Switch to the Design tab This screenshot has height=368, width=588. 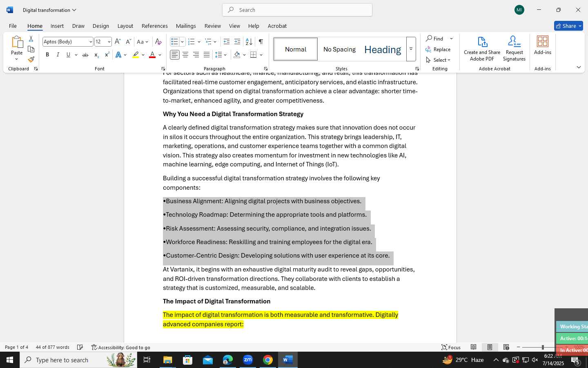(x=101, y=26)
